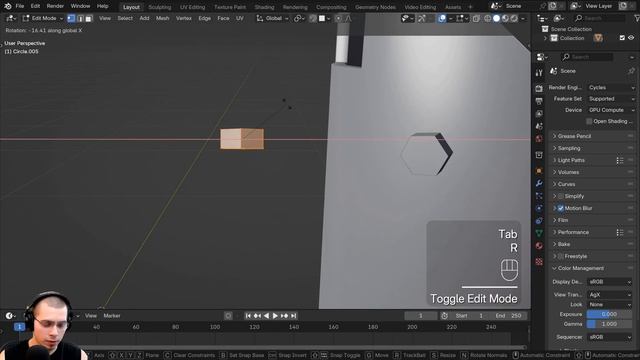Open Material properties tab
640x360 pixels.
pos(539,246)
